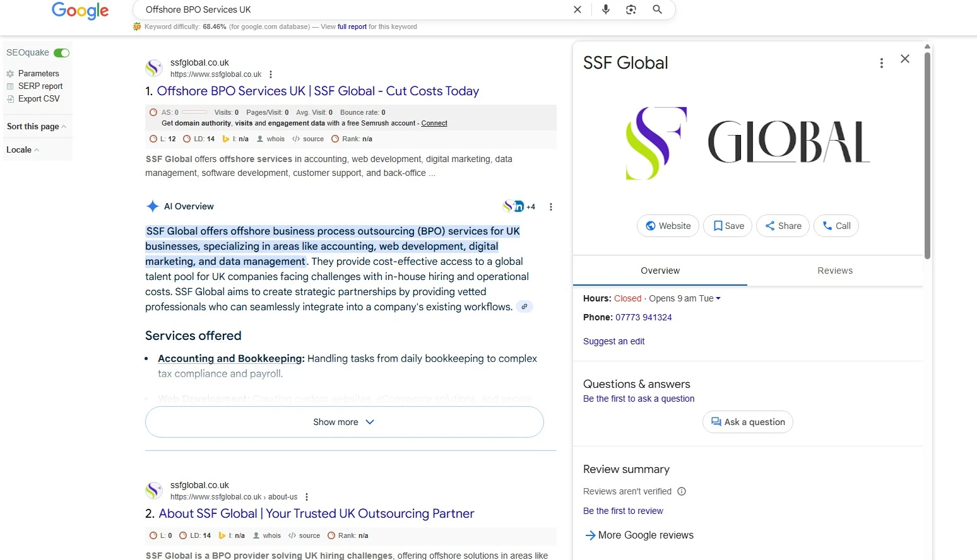Click Visits: 0 in Semrush bar
This screenshot has width=977, height=560.
click(x=227, y=113)
